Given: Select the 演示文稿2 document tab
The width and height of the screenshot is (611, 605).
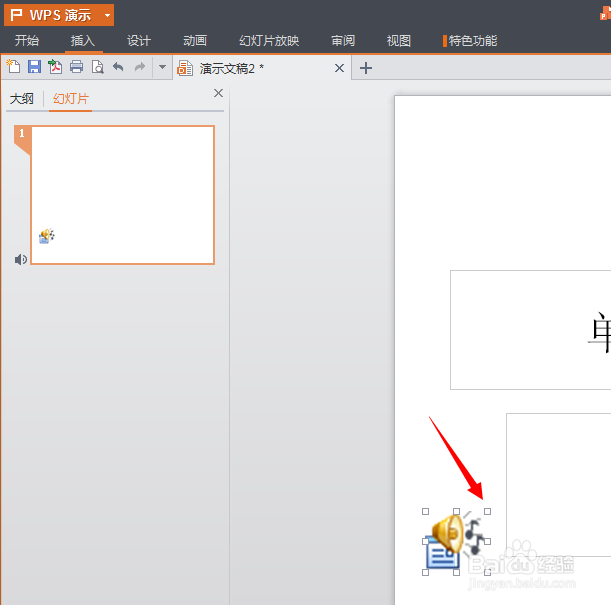Looking at the screenshot, I should pyautogui.click(x=261, y=69).
